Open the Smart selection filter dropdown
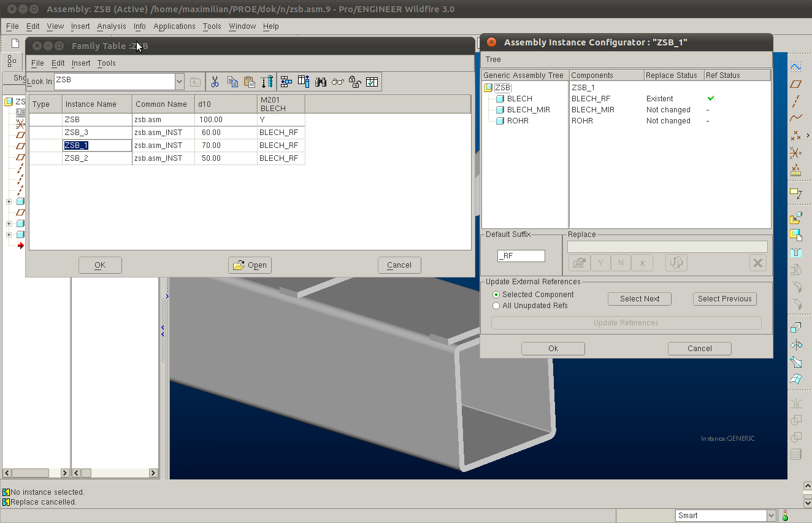The image size is (812, 523). click(x=772, y=516)
